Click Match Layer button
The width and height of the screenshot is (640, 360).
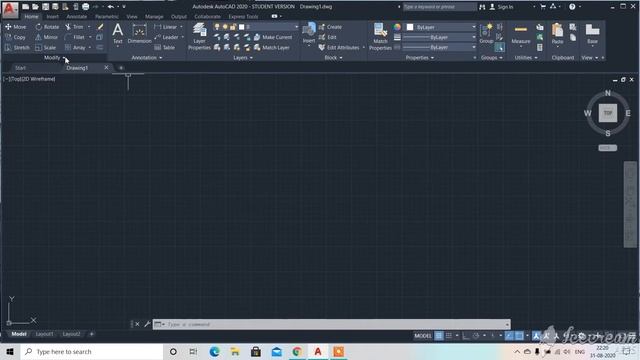(x=272, y=47)
